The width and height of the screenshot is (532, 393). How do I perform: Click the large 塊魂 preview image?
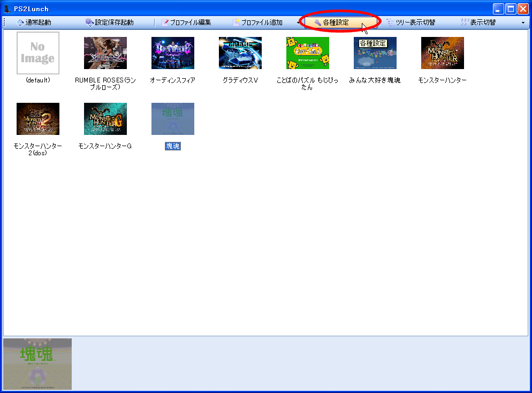click(x=37, y=364)
